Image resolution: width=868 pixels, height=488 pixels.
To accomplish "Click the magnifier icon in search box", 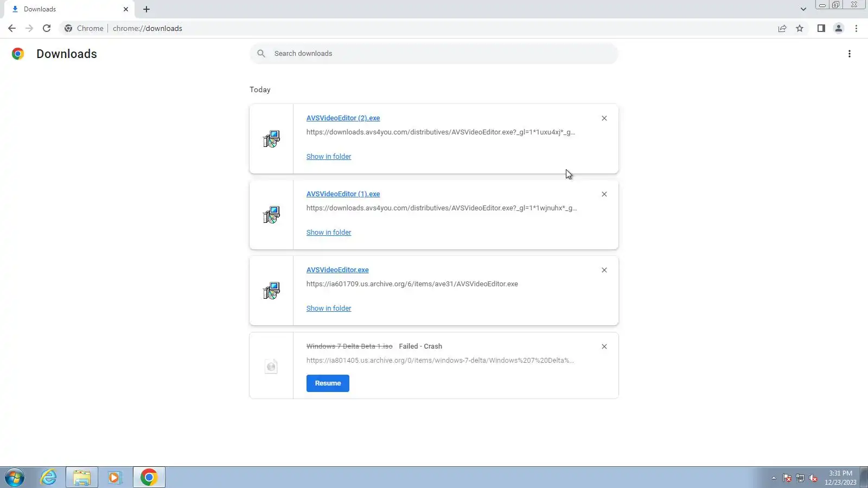I will click(x=261, y=54).
